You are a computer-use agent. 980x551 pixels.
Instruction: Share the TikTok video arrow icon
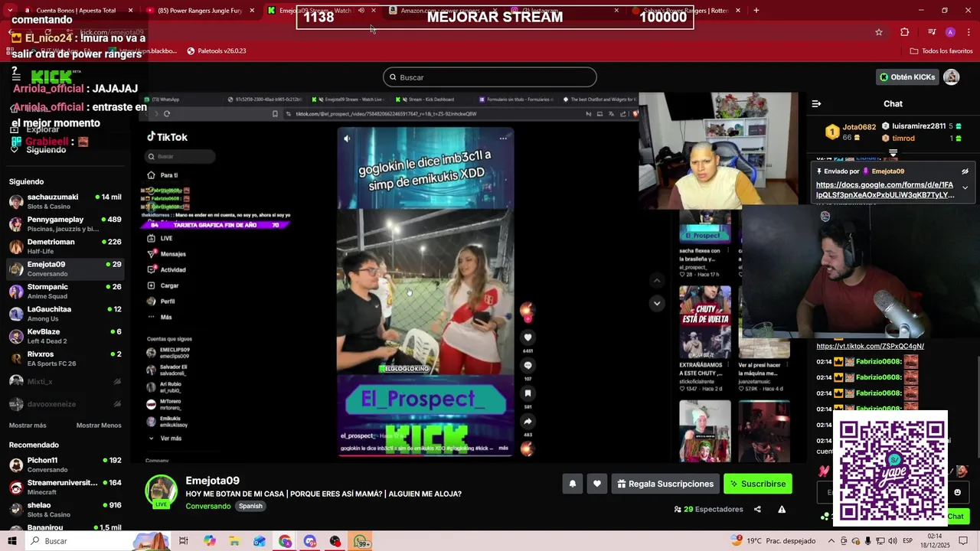pyautogui.click(x=528, y=422)
